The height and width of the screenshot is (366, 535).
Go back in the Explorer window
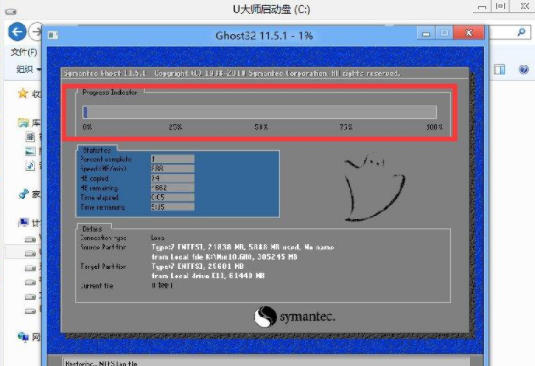tap(17, 32)
